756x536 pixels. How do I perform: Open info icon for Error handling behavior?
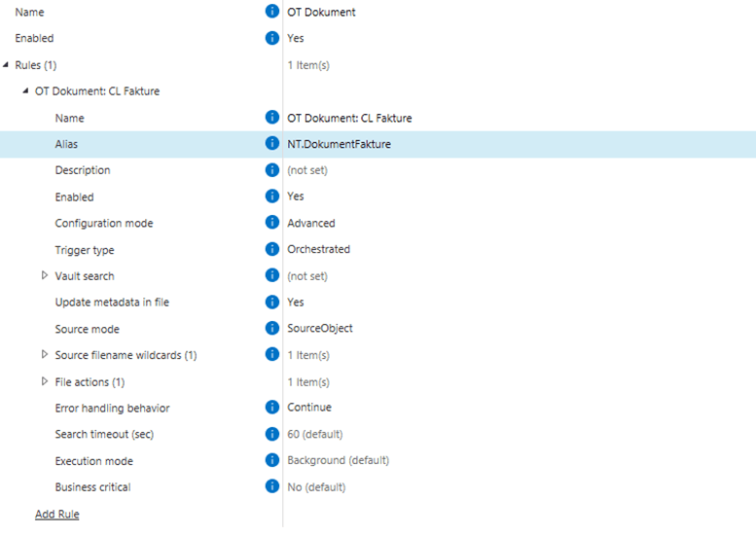point(272,408)
